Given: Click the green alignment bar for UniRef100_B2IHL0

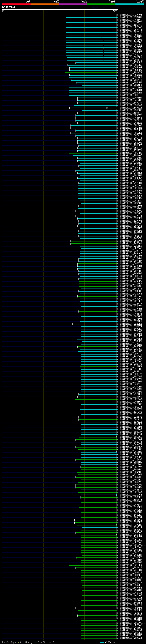Looking at the screenshot, I should click(x=93, y=565).
